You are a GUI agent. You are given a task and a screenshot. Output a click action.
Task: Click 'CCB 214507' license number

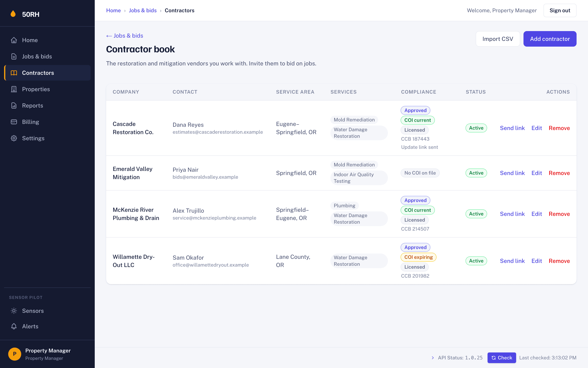(415, 229)
